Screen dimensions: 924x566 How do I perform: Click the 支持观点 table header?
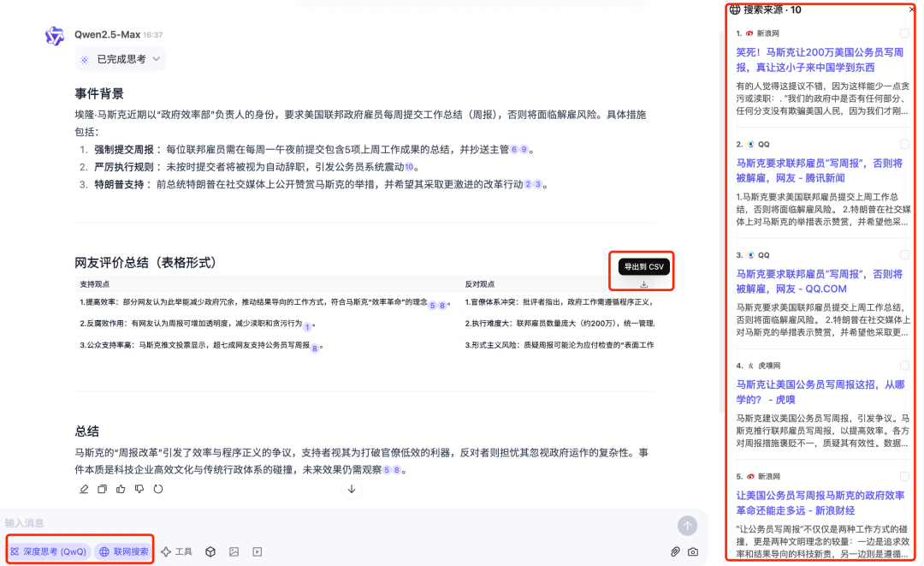(x=95, y=284)
